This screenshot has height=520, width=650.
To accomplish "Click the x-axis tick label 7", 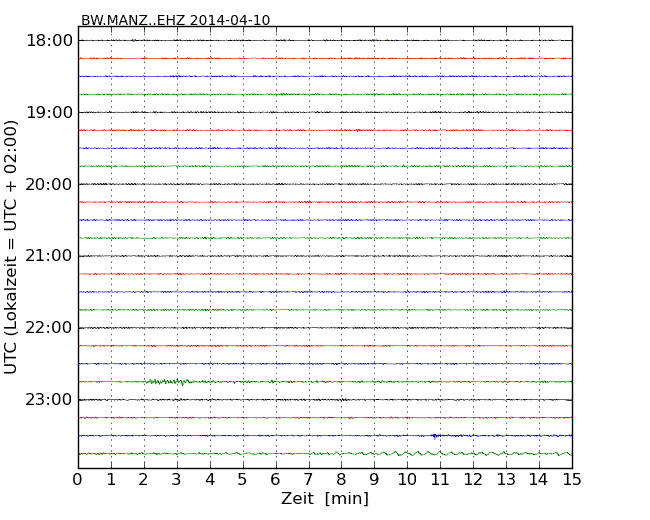I will click(x=308, y=479).
